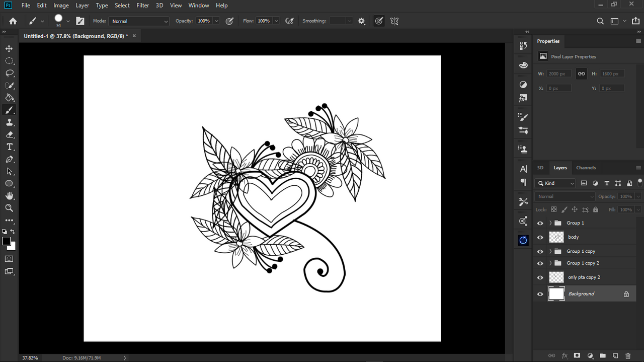Click the Home button in options bar
Viewport: 644px width, 362px height.
pyautogui.click(x=13, y=21)
